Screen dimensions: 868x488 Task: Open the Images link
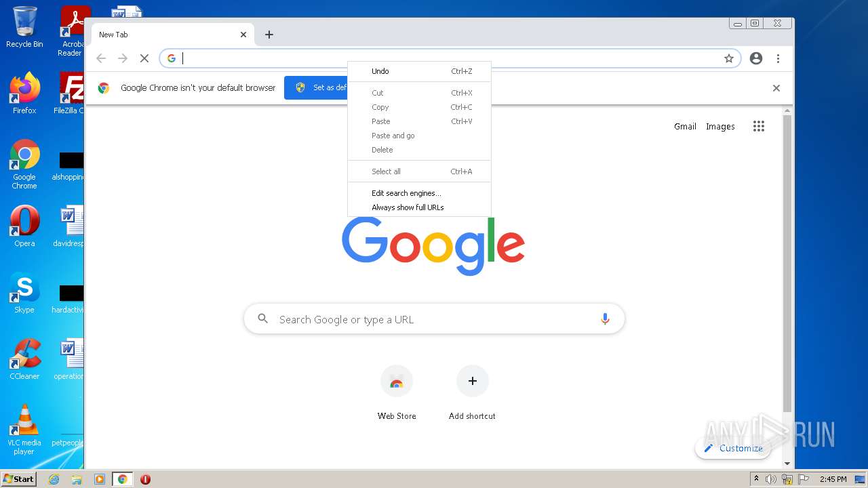(720, 126)
